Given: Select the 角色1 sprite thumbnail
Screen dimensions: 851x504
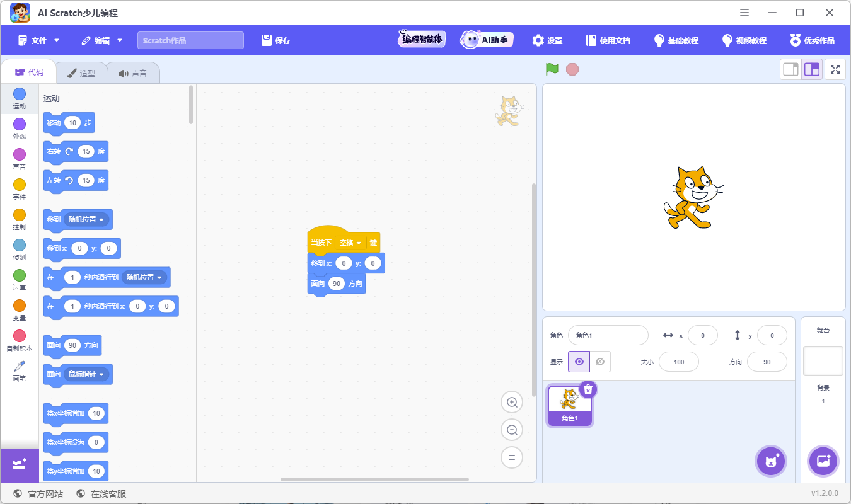Looking at the screenshot, I should (x=569, y=405).
